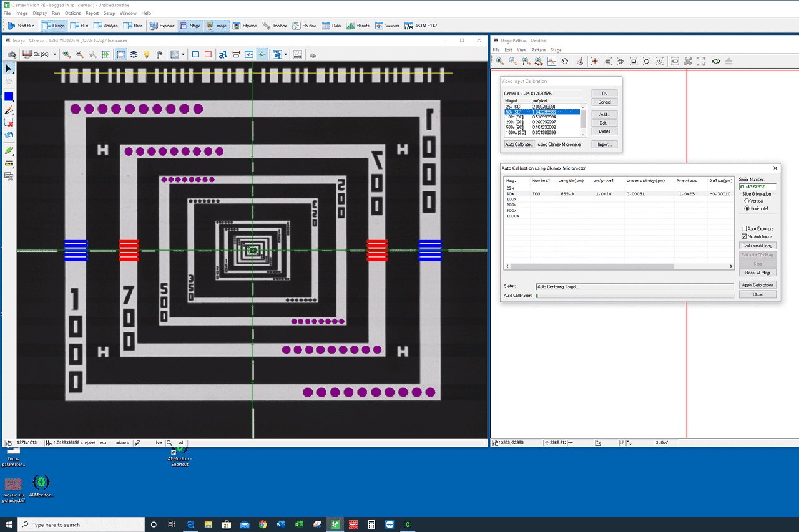Open the Toolbox panel

(275, 26)
